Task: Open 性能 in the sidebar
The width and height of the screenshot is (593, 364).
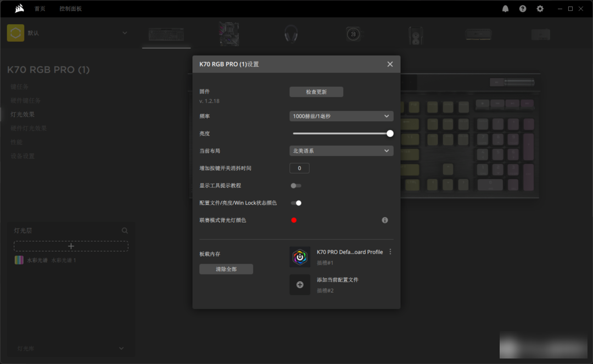Action: tap(16, 142)
